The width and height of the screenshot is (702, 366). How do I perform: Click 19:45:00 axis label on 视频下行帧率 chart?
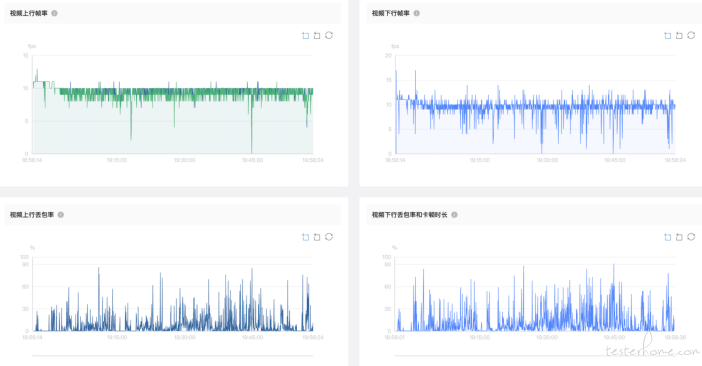[x=615, y=160]
